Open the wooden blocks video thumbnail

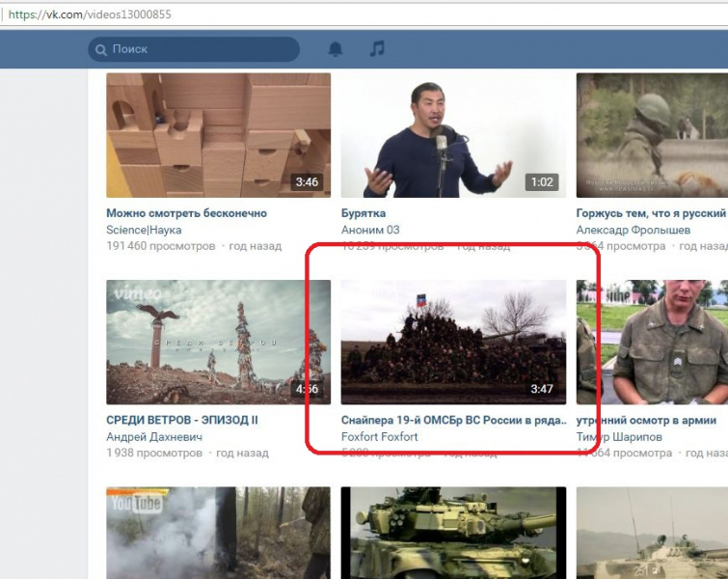click(218, 136)
